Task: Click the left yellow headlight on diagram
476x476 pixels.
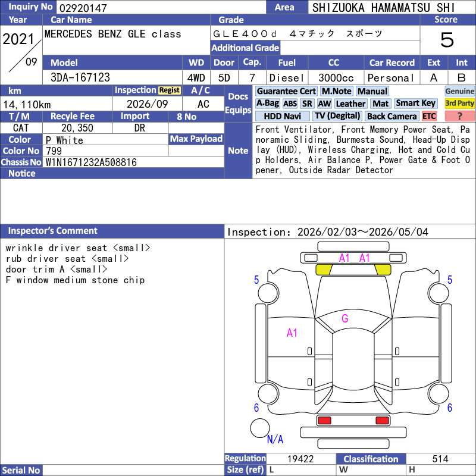Action: coord(324,270)
